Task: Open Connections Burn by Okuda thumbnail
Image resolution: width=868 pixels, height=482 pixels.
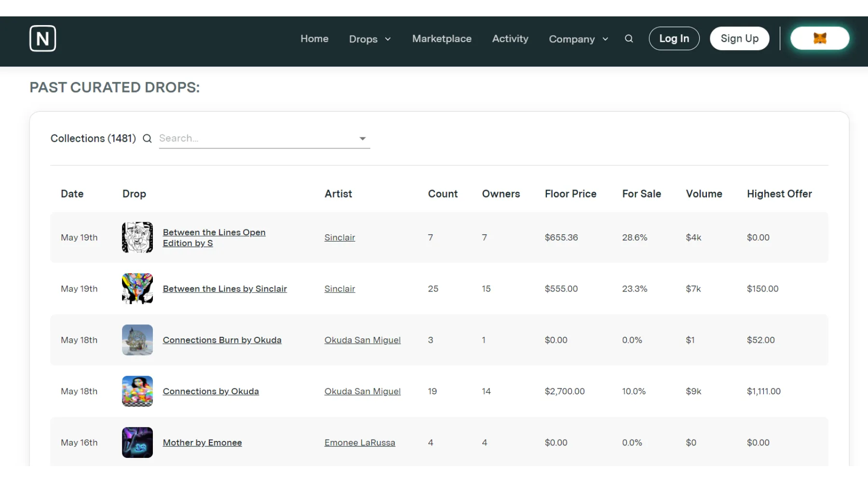Action: 137,340
